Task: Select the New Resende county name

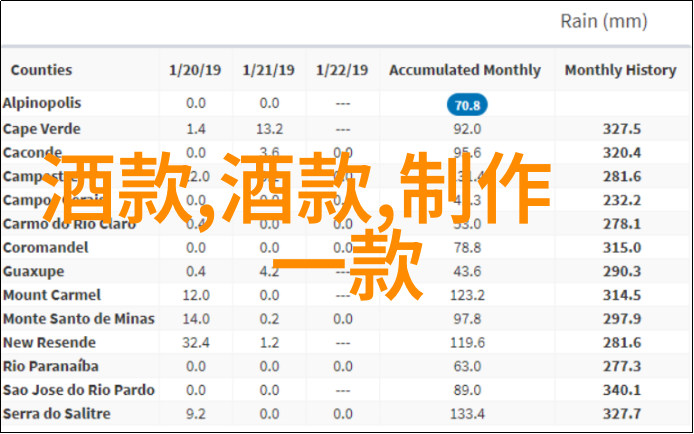Action: coord(49,342)
